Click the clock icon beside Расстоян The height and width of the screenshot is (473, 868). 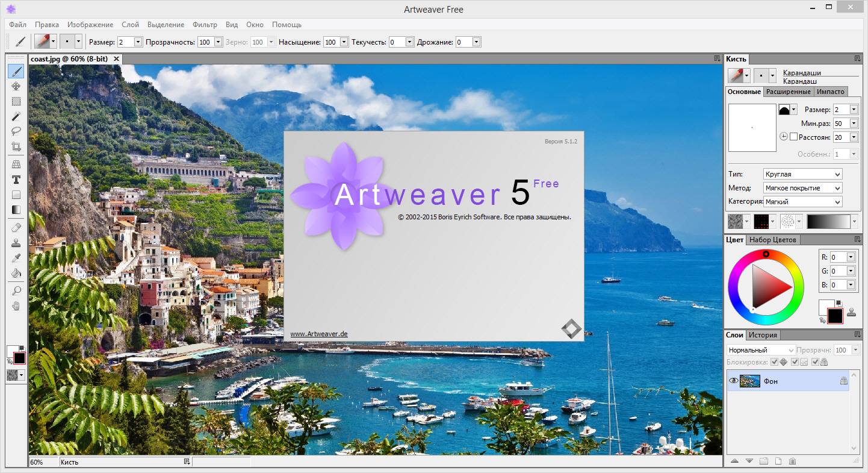pos(783,137)
